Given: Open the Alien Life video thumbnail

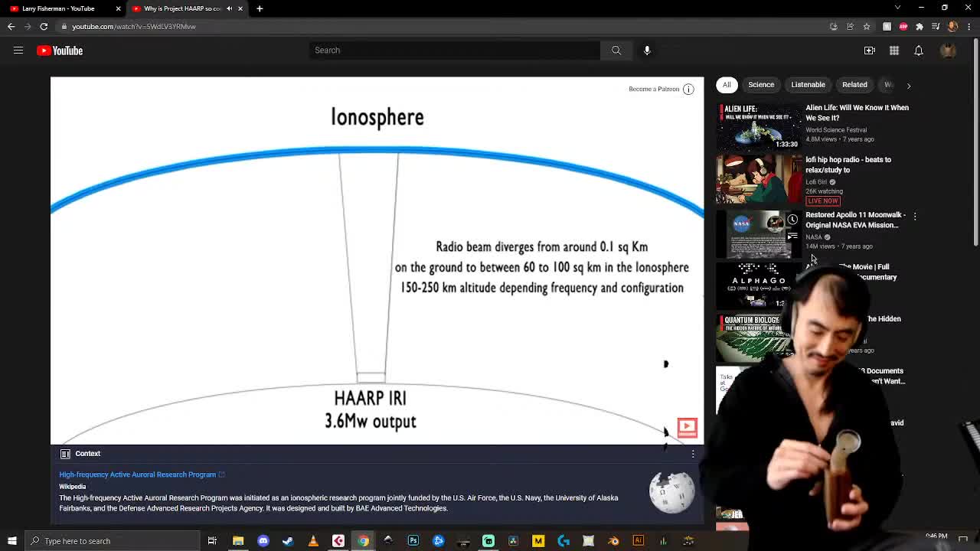Looking at the screenshot, I should [x=759, y=126].
